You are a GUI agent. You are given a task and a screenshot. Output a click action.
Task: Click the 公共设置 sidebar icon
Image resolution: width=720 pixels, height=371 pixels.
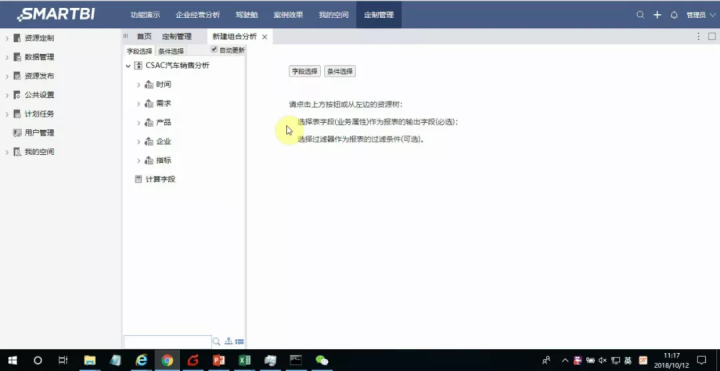tap(17, 95)
